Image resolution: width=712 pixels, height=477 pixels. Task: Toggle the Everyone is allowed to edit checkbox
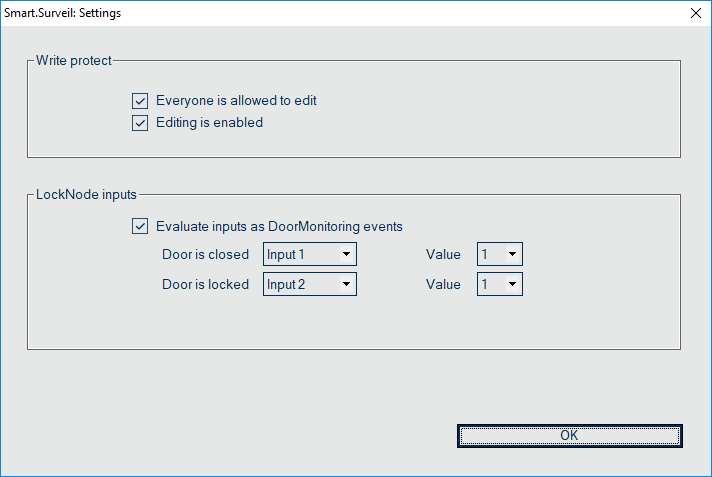(140, 101)
